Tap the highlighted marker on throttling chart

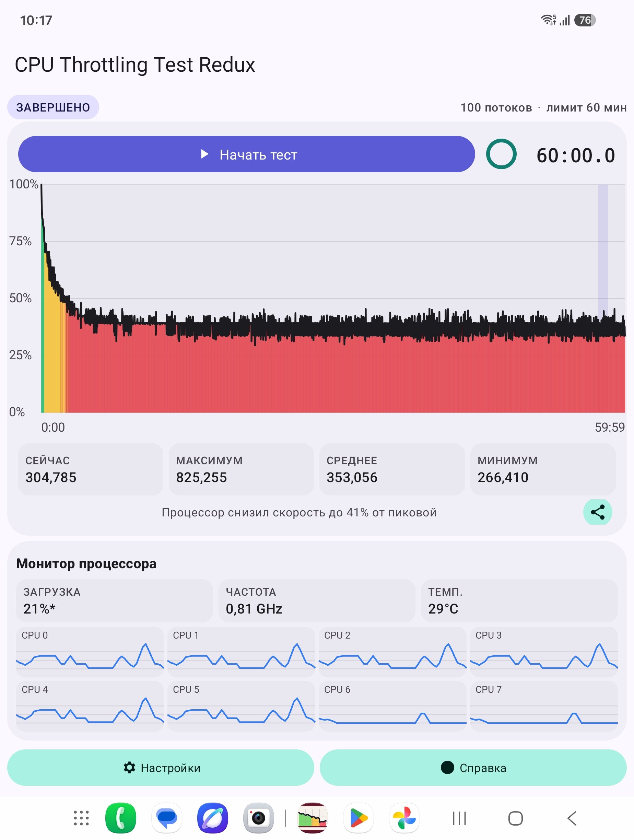(x=603, y=250)
